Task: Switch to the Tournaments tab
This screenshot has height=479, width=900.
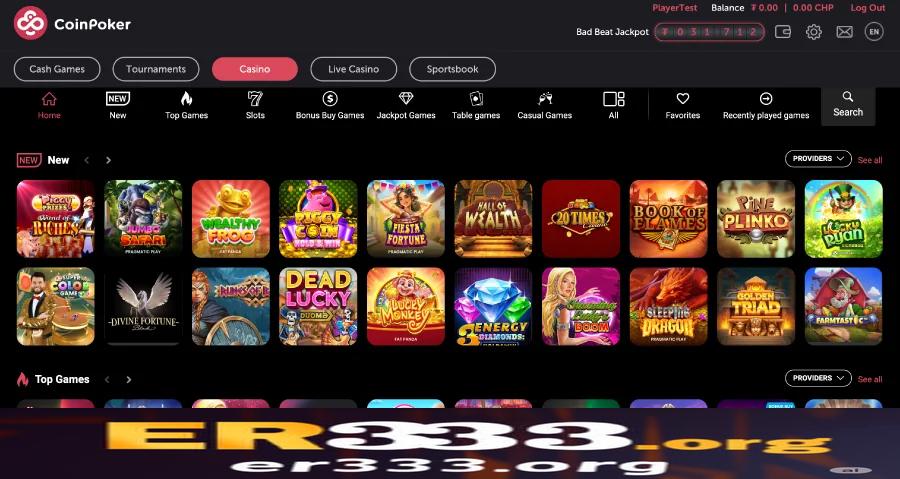Action: coord(156,69)
